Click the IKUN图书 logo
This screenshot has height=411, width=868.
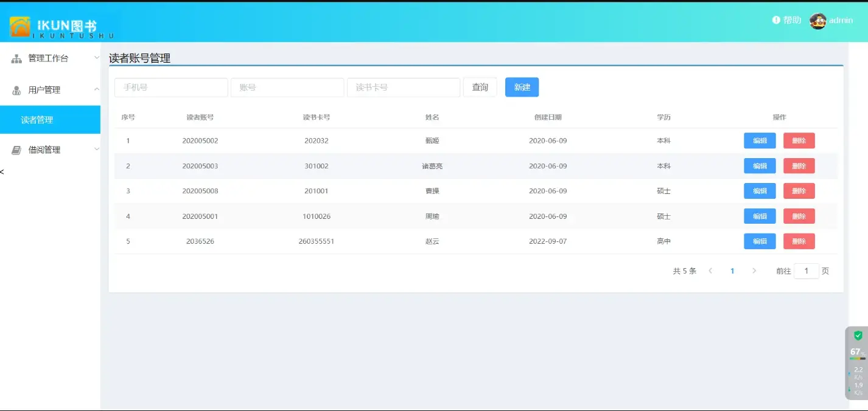click(61, 27)
